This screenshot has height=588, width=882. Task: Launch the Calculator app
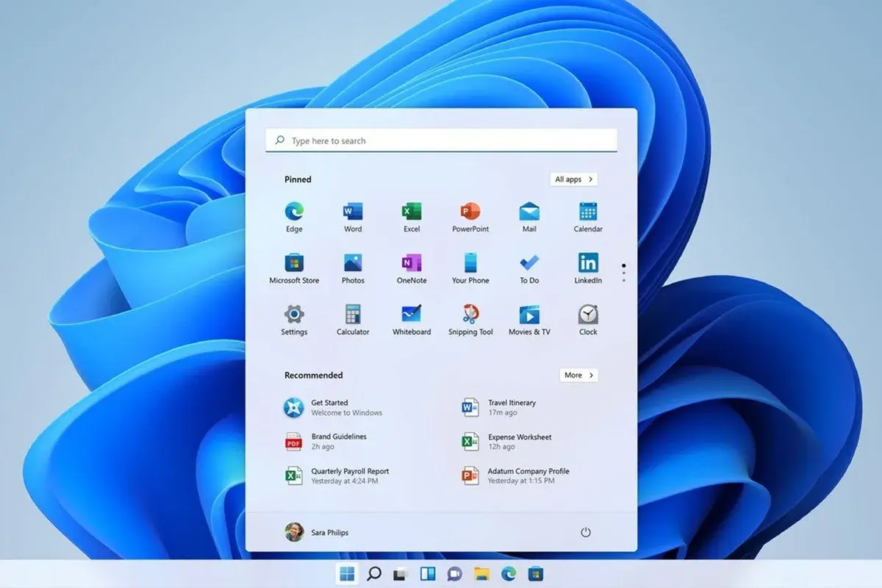353,320
